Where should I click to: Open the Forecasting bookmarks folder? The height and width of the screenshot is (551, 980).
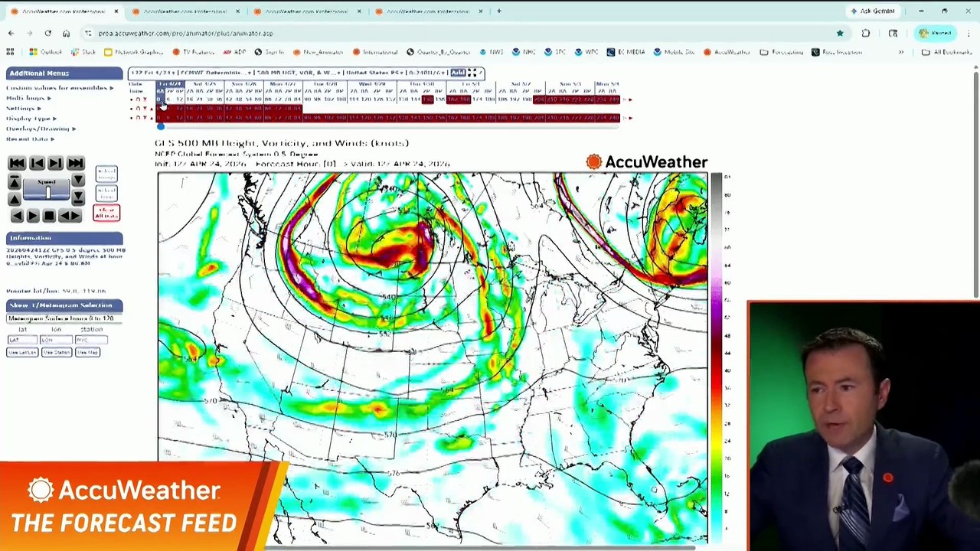click(781, 52)
